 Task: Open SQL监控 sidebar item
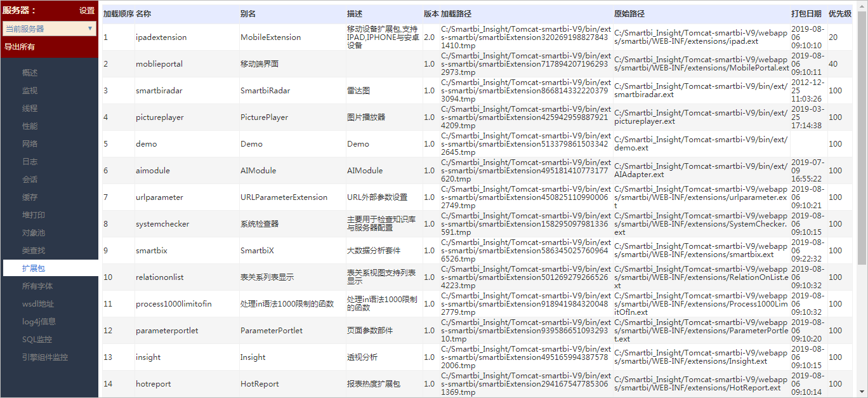37,340
